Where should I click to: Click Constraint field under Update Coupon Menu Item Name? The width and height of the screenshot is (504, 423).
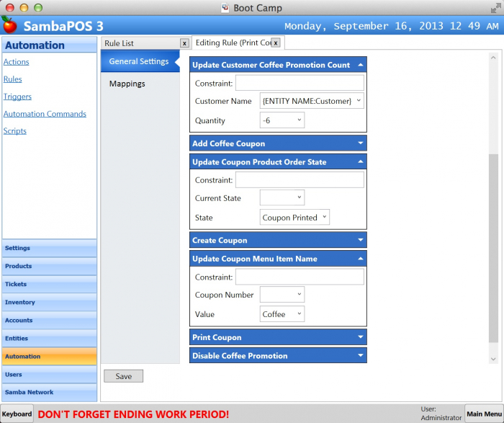coord(300,277)
